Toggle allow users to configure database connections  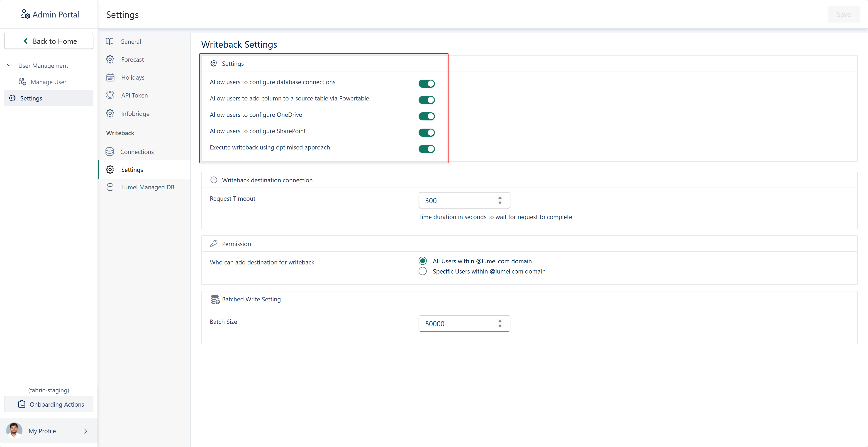pyautogui.click(x=426, y=84)
